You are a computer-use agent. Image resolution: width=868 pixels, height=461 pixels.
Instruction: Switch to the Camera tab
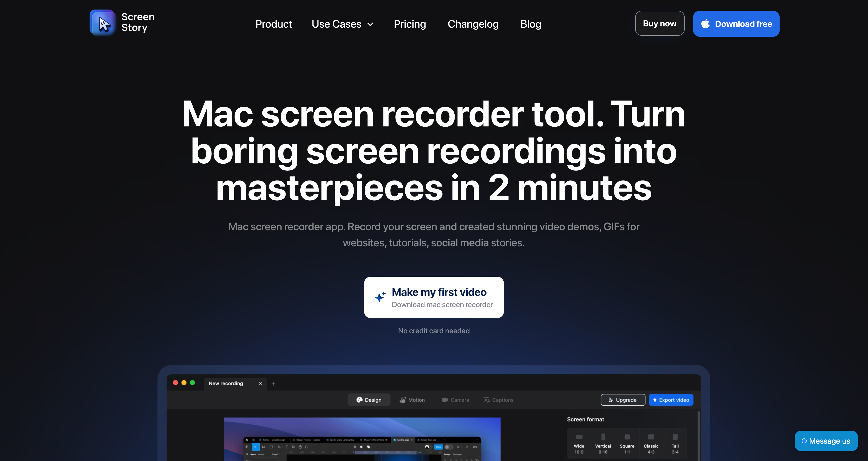[455, 400]
